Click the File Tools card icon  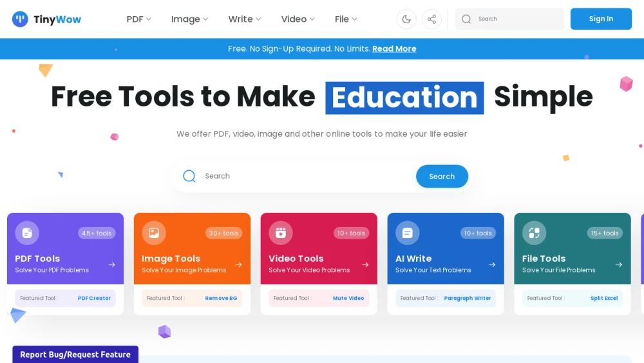coord(535,233)
